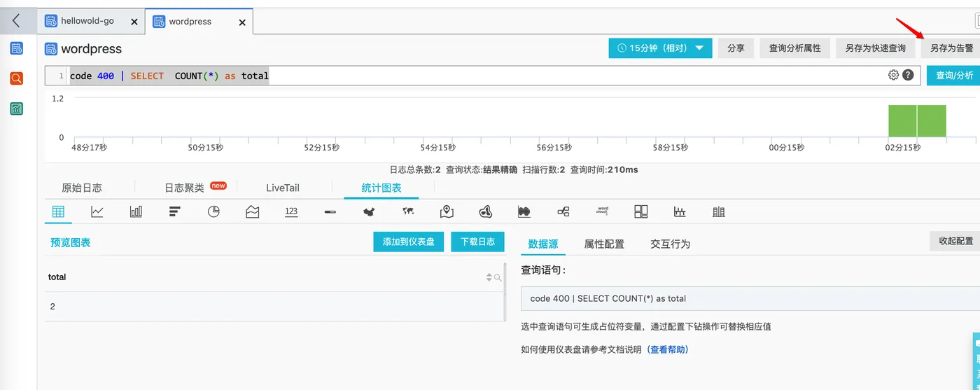Select the pie chart icon
Image resolution: width=980 pixels, height=390 pixels.
coord(213,211)
